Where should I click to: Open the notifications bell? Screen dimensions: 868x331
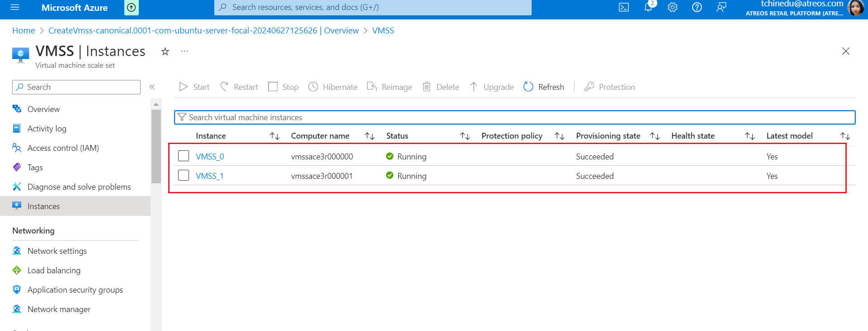pos(648,7)
